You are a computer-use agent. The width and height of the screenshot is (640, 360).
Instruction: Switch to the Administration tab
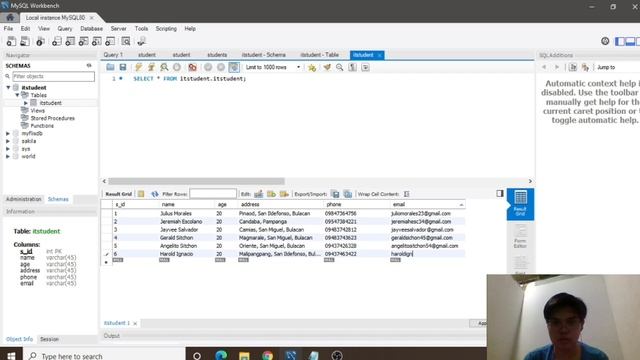pos(24,199)
